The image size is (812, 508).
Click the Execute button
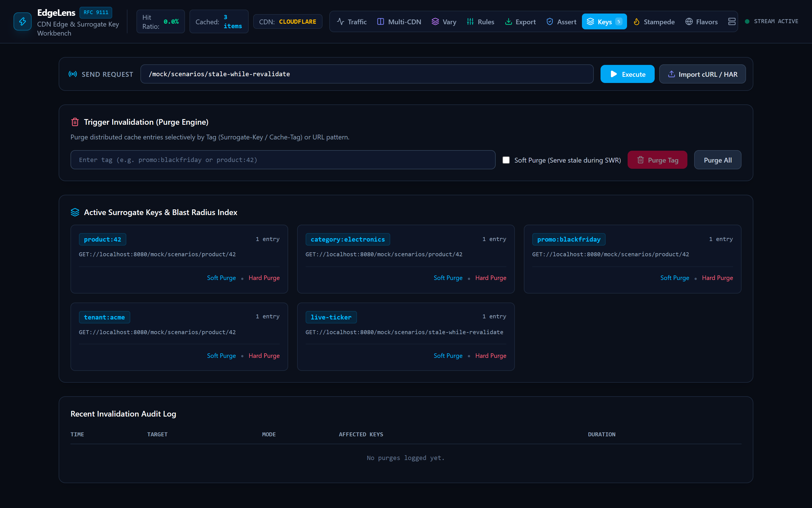click(x=627, y=74)
